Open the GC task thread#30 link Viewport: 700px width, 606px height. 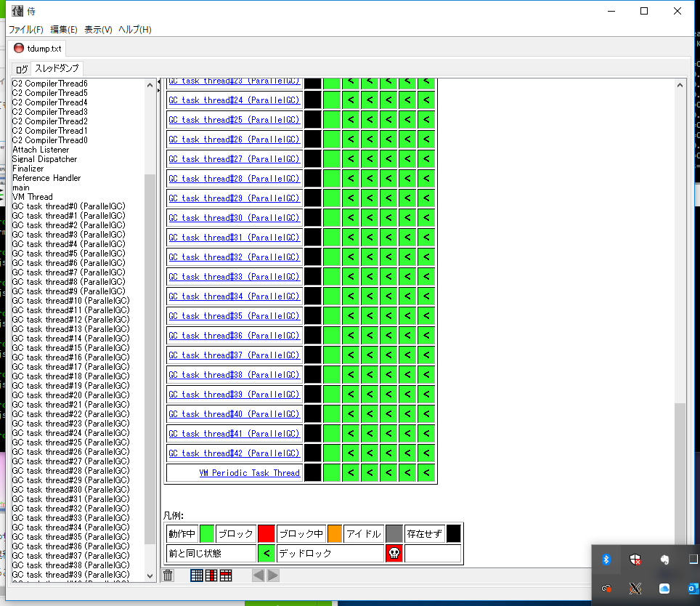234,218
